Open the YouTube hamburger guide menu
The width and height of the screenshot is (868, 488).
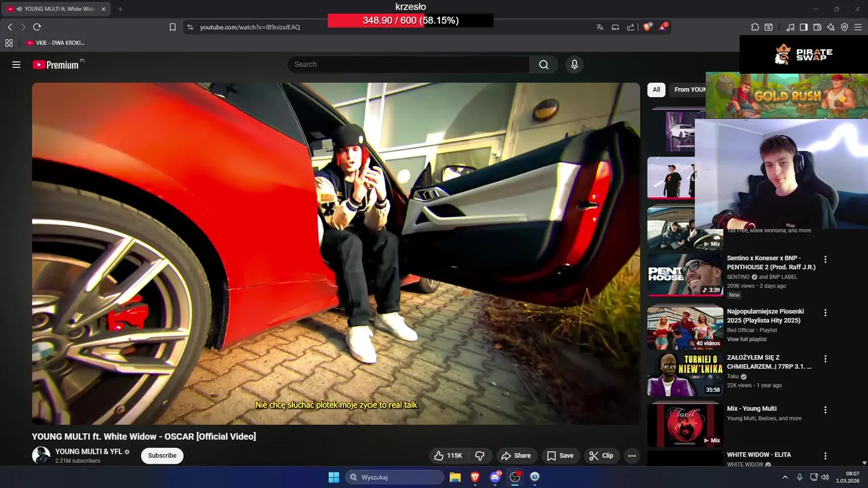16,64
